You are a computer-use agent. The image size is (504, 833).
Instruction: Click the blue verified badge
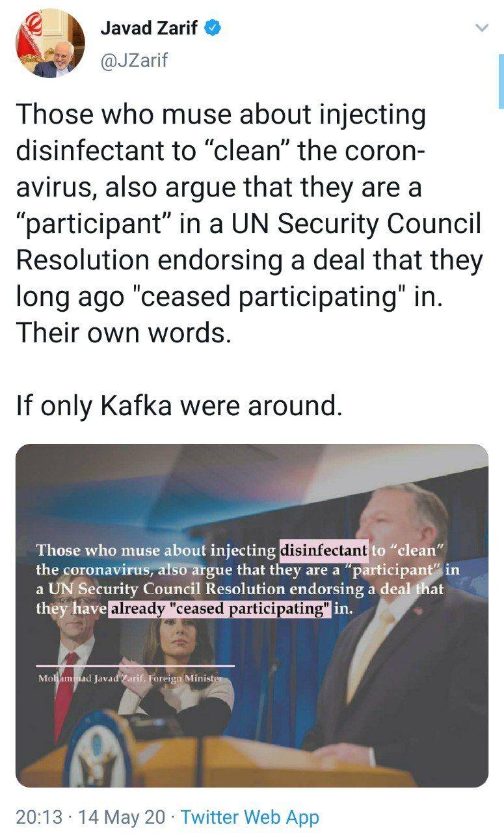tap(214, 28)
